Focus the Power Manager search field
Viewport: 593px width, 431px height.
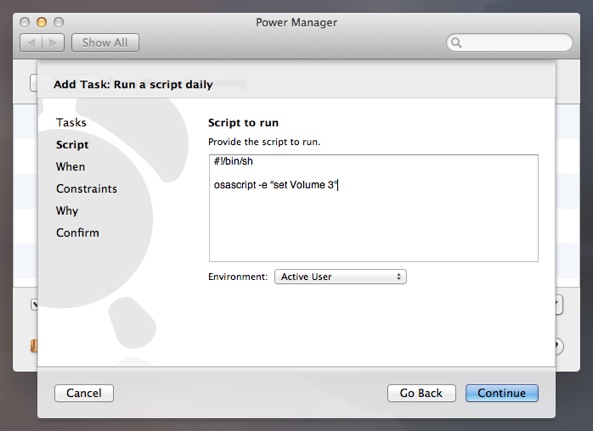coord(509,42)
